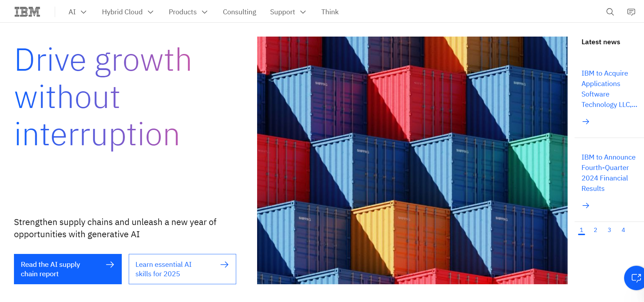Click the arrow under IBM to Acquire news
Image resolution: width=644 pixels, height=302 pixels.
586,122
